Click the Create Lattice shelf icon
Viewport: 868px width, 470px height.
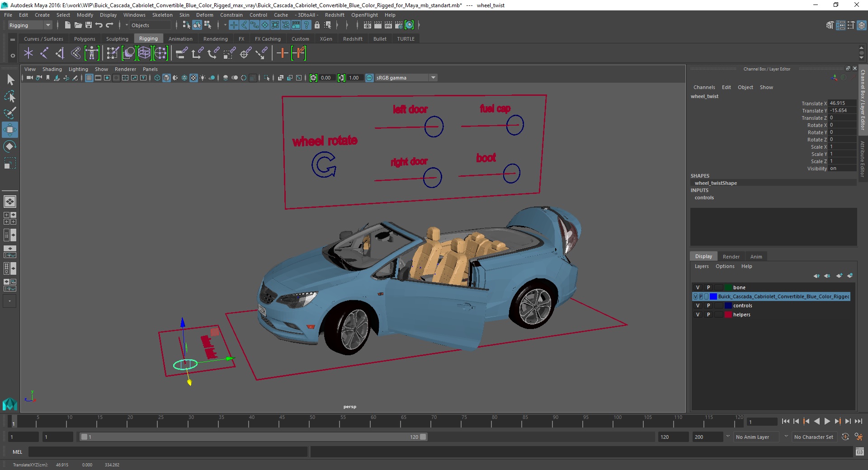(144, 53)
